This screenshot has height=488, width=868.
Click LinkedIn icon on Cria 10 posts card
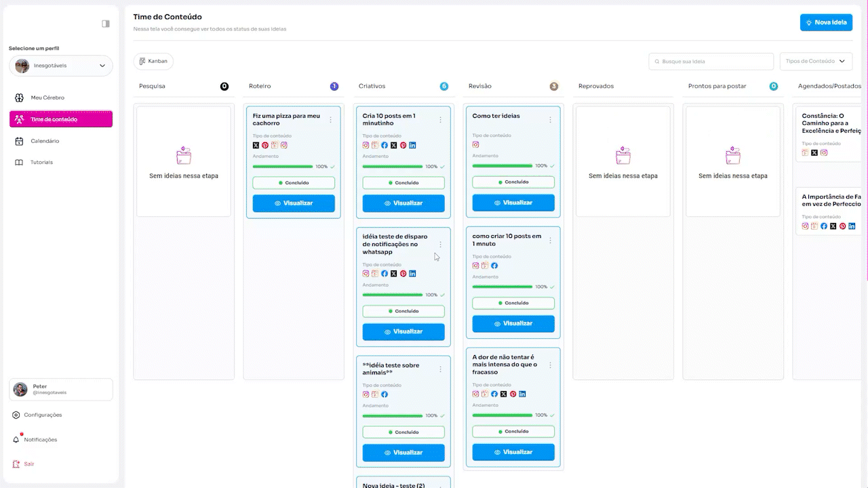click(x=413, y=145)
